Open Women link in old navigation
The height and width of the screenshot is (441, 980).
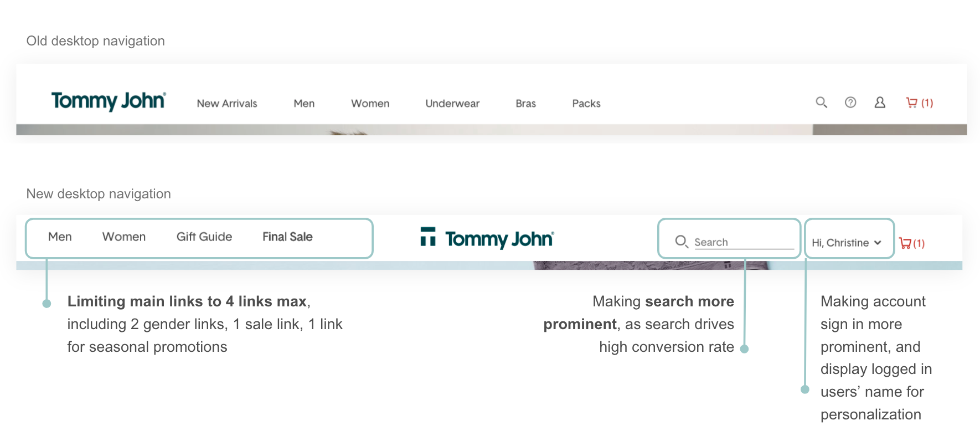[x=370, y=104]
